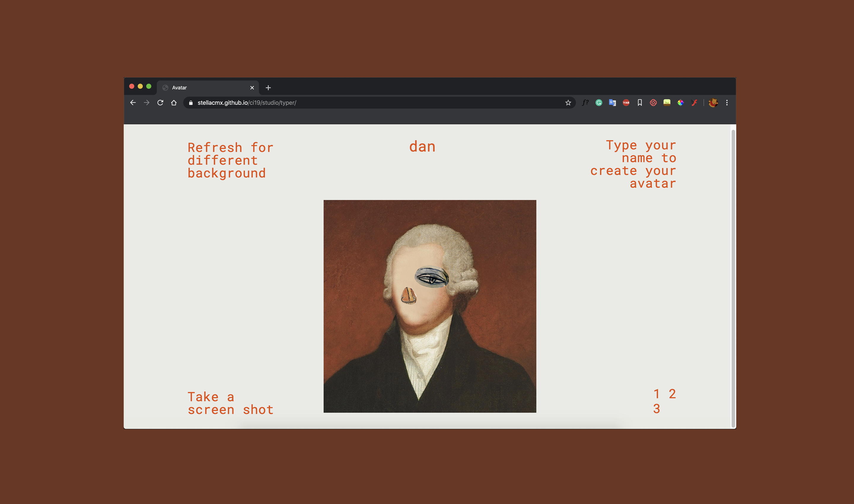Open the WhatFont 'f?' extension
This screenshot has height=504, width=854.
pos(585,103)
